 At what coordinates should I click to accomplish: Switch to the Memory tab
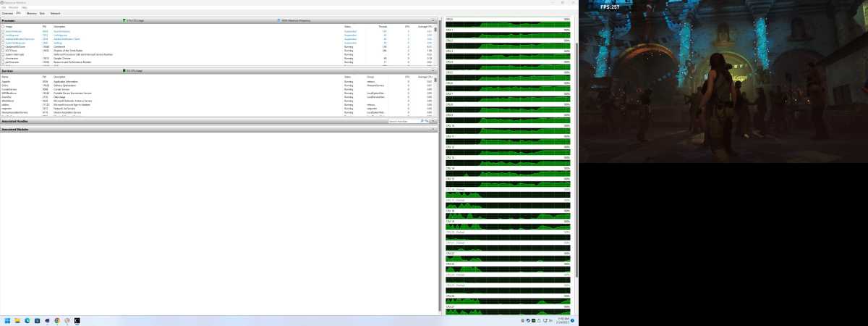click(x=31, y=13)
